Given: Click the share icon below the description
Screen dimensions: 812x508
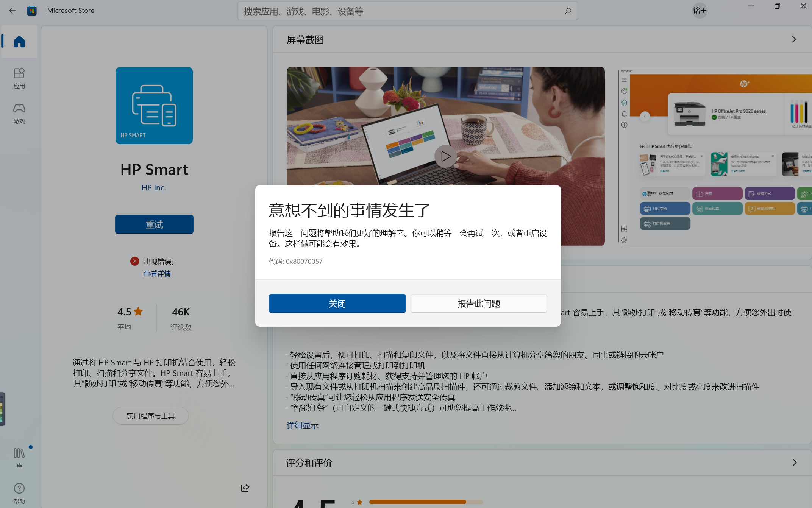Looking at the screenshot, I should (245, 488).
